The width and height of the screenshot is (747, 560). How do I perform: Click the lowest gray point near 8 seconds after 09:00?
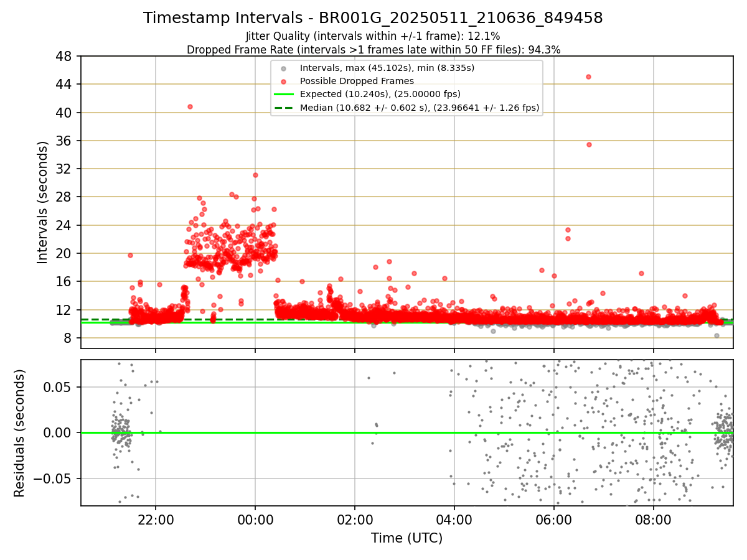[x=716, y=335]
